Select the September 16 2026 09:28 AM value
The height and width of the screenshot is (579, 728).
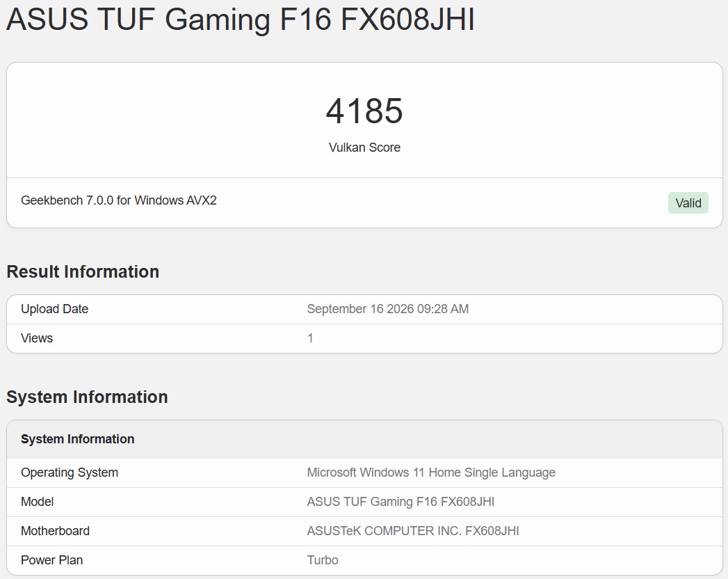pos(388,309)
